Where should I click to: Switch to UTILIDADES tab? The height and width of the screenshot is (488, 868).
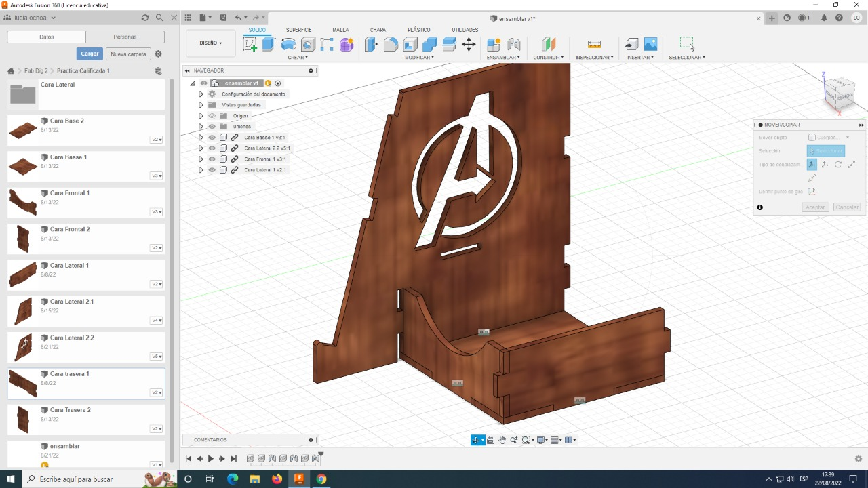[465, 30]
